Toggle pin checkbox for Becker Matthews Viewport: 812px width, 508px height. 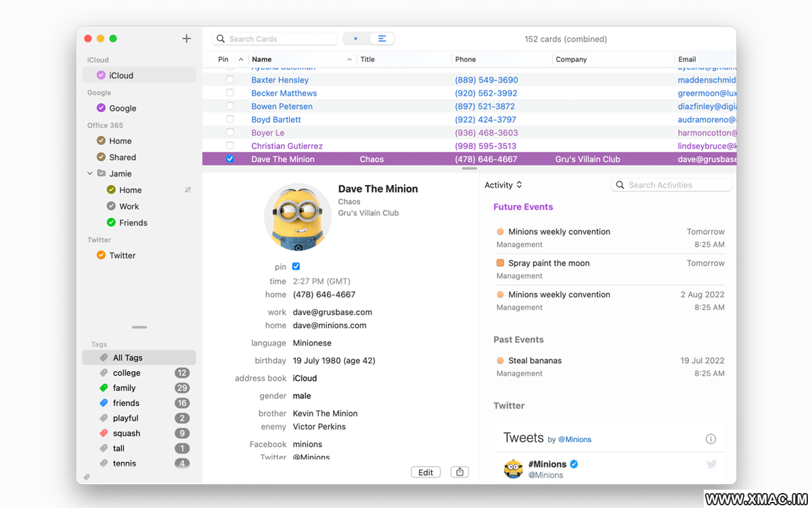pos(230,93)
